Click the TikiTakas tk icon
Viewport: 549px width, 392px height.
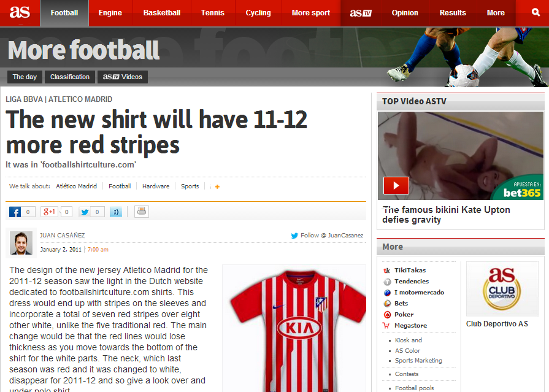pos(387,271)
